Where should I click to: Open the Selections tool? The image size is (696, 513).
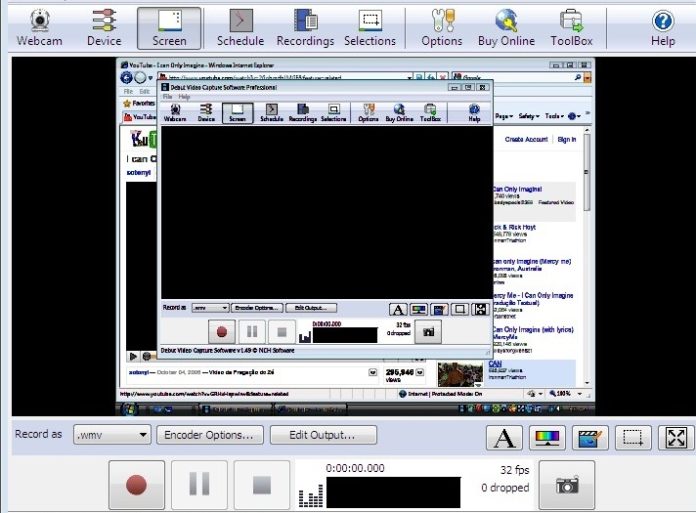(x=370, y=28)
